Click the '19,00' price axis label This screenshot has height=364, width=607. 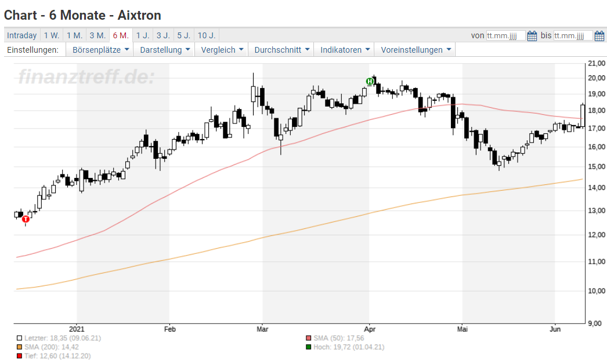tap(597, 94)
